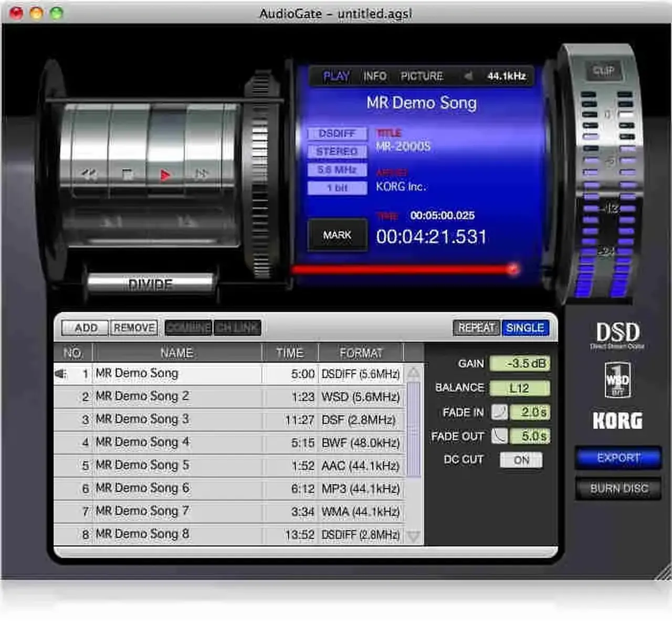672x623 pixels.
Task: Switch to the PICTURE tab
Action: (x=422, y=76)
